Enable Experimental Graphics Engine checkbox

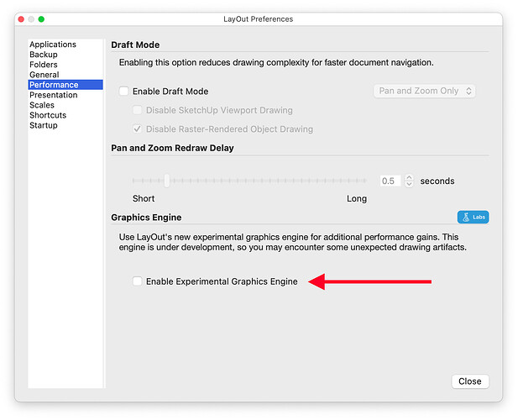coord(138,281)
